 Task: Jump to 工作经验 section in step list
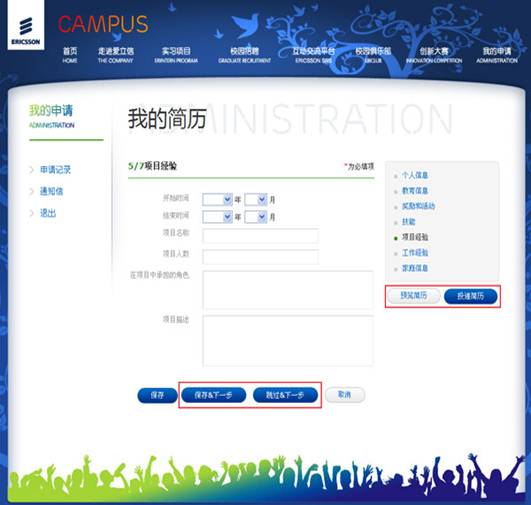click(415, 253)
